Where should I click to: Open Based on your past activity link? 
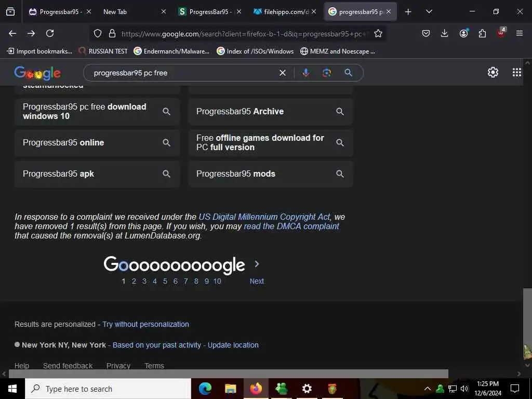[x=157, y=345]
